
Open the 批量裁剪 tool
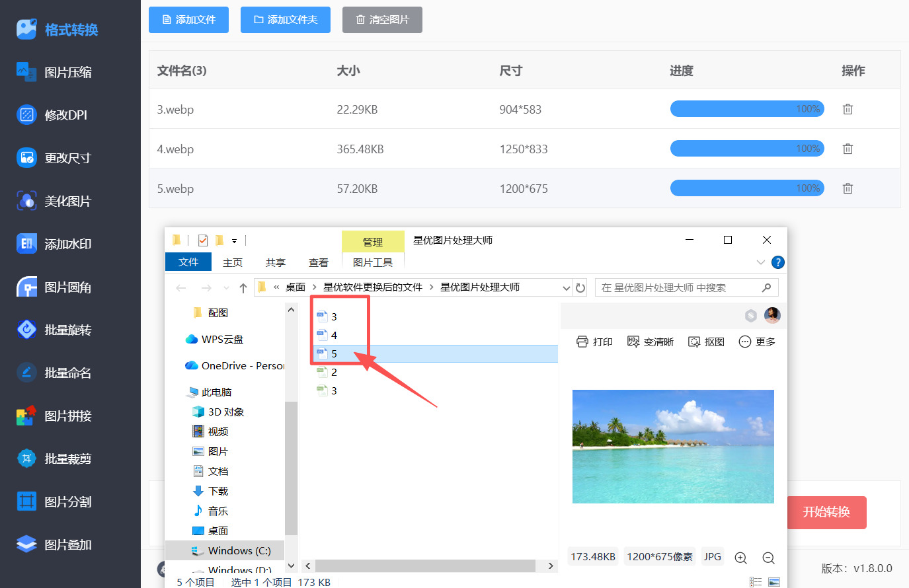coord(54,459)
